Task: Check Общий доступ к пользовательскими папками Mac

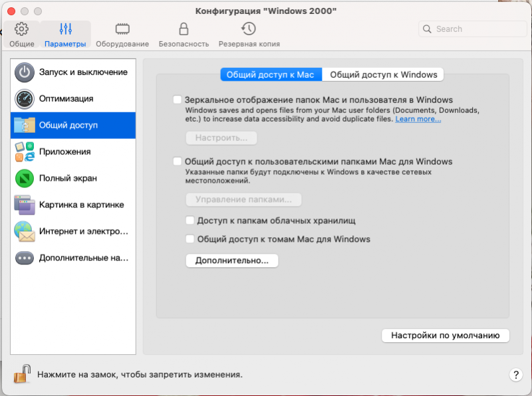Action: (177, 161)
